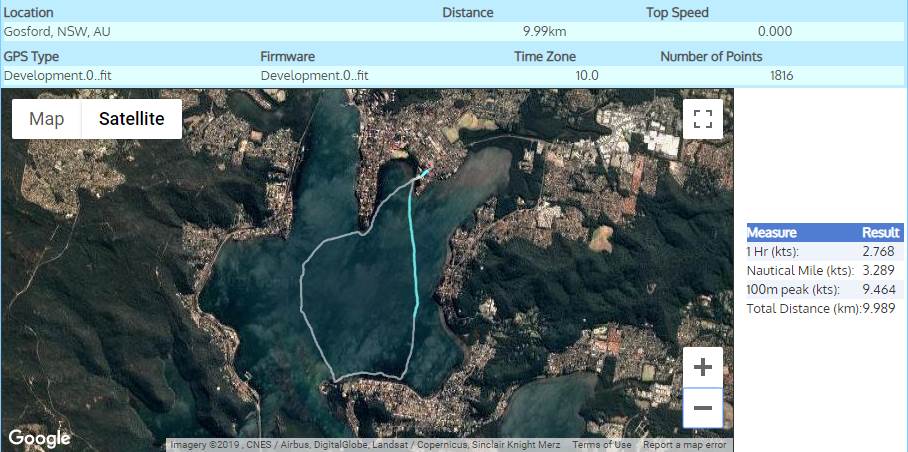Viewport: 908px width, 452px height.
Task: Click the 9.99km distance value
Action: pyautogui.click(x=545, y=31)
